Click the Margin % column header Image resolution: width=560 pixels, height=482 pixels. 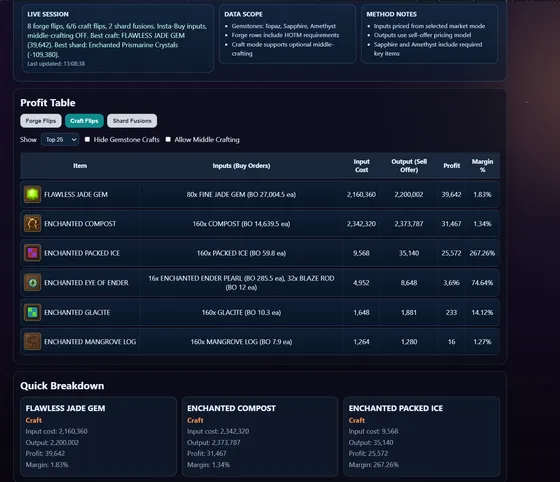coord(482,166)
